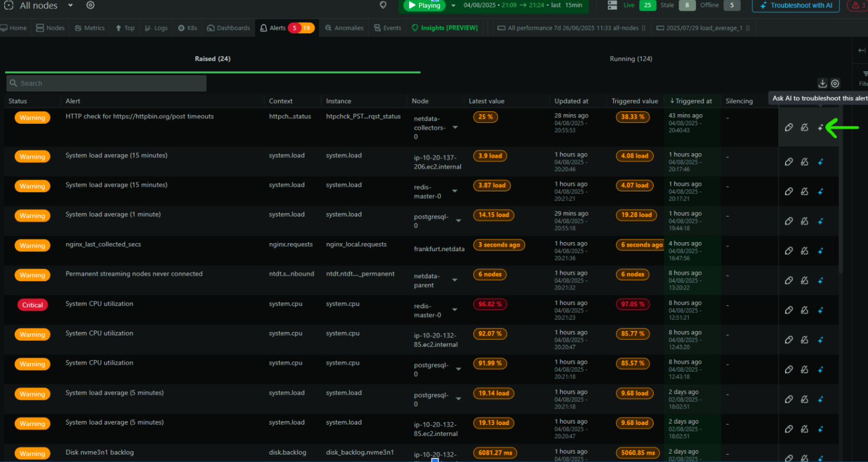
Task: Open the Anomalies tab
Action: pyautogui.click(x=344, y=28)
